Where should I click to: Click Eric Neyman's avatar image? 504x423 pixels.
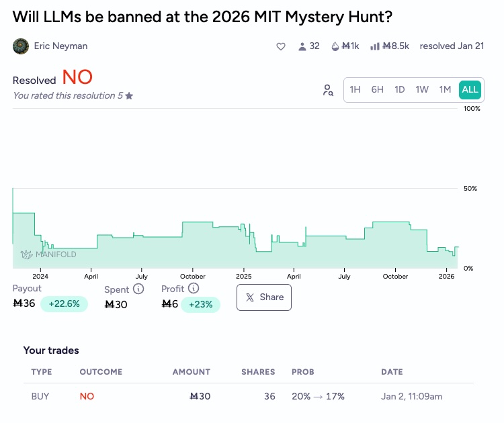[21, 46]
